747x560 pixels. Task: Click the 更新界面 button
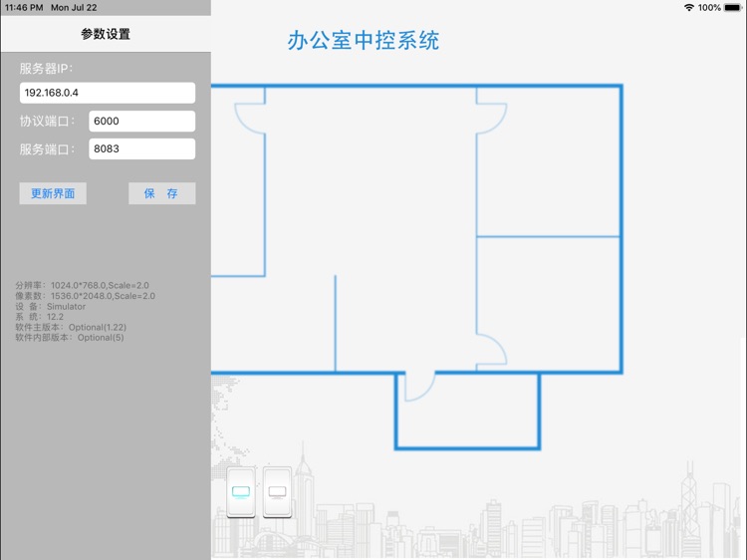coord(53,193)
